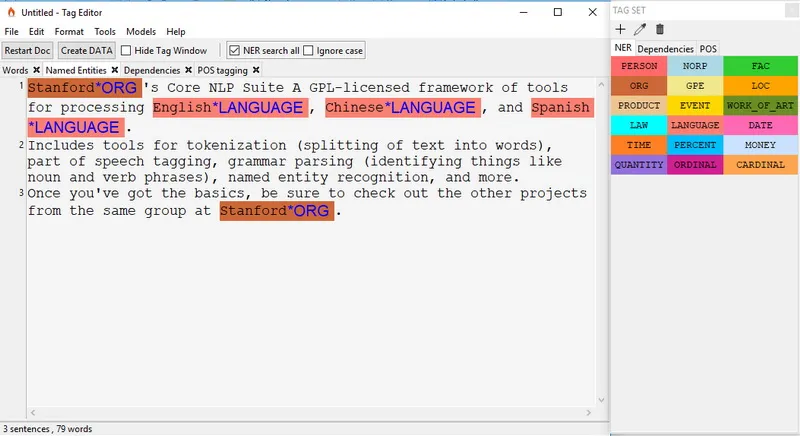Pick the EVENT tag swatch
This screenshot has width=800, height=436.
[695, 106]
